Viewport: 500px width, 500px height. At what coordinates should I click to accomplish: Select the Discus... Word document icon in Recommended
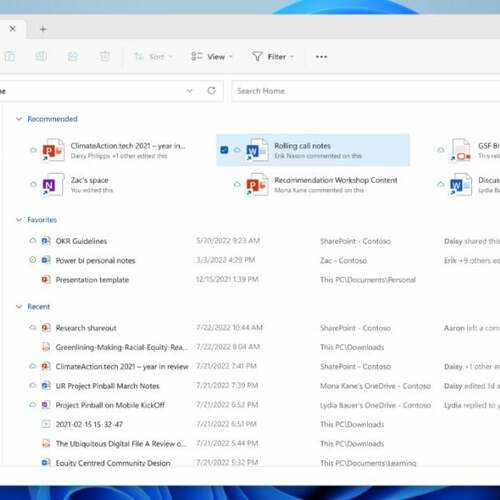coord(461,184)
